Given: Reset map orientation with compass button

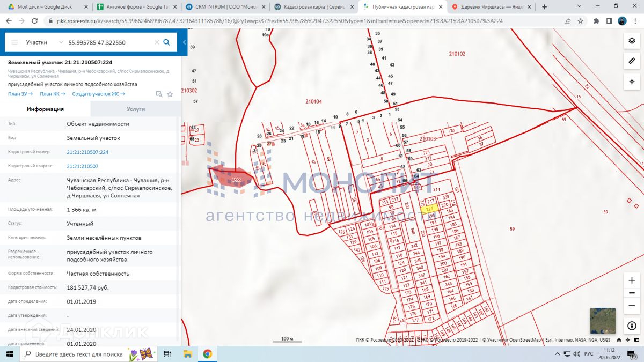Looking at the screenshot, I should point(632,326).
